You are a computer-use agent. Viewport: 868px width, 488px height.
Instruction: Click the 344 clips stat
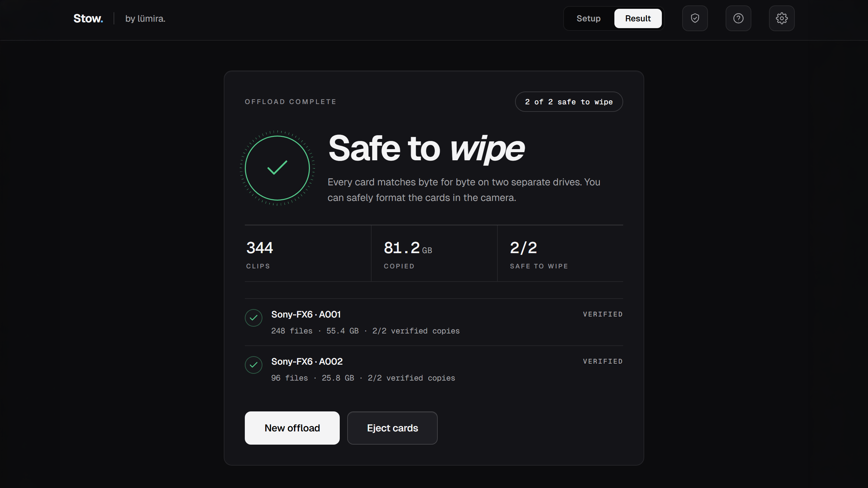pyautogui.click(x=308, y=253)
